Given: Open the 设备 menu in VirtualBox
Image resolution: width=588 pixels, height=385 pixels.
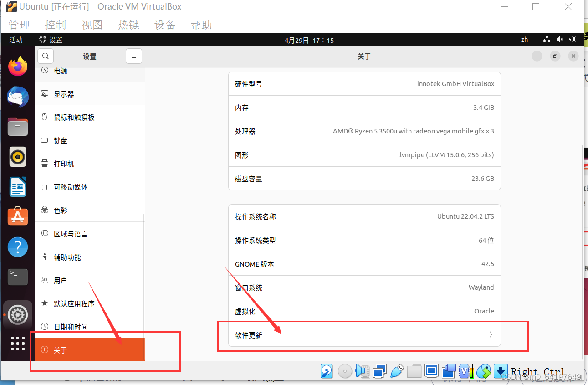Looking at the screenshot, I should tap(165, 25).
